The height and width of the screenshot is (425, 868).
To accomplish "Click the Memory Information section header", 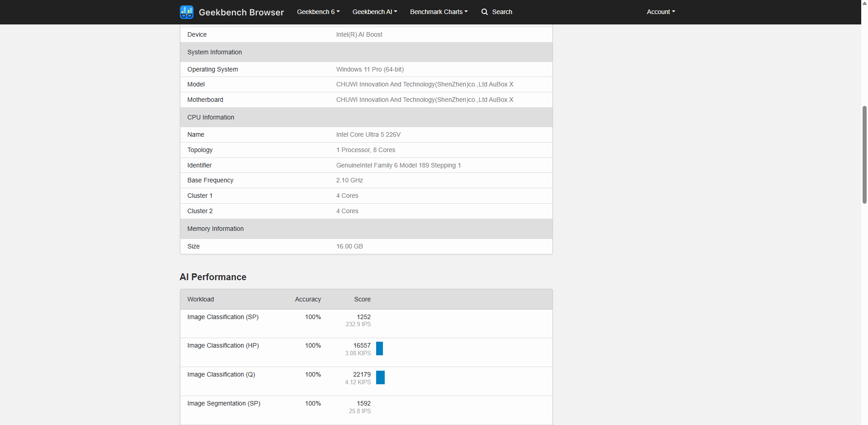I will pos(366,229).
